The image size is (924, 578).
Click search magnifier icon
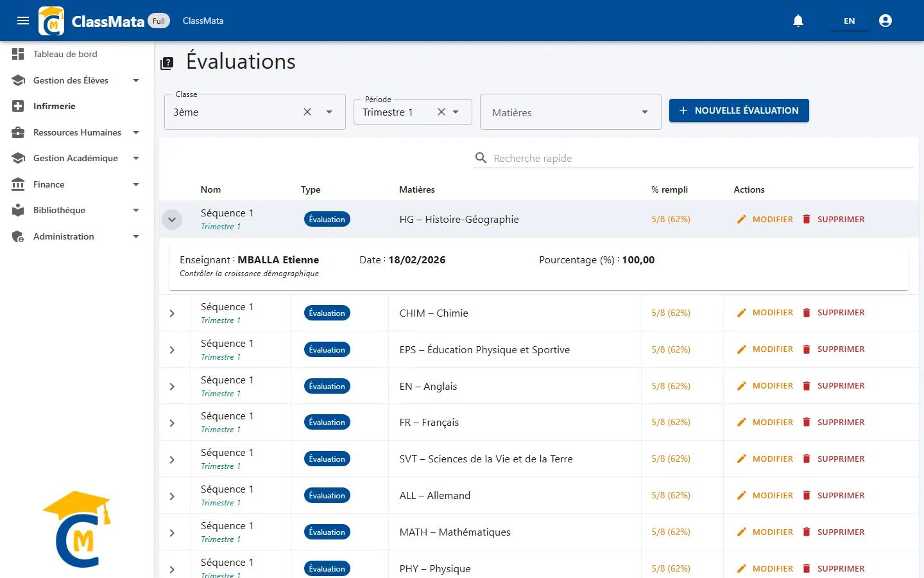pos(481,158)
